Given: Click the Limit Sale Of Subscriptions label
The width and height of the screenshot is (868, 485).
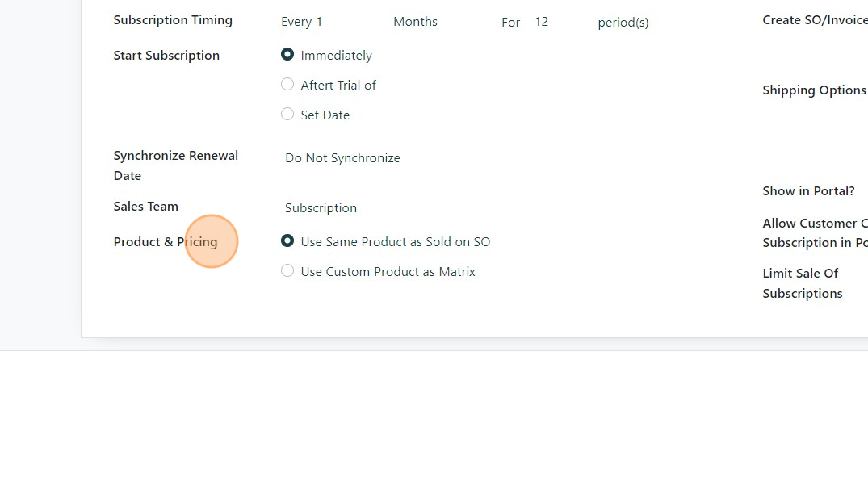Looking at the screenshot, I should coord(802,283).
